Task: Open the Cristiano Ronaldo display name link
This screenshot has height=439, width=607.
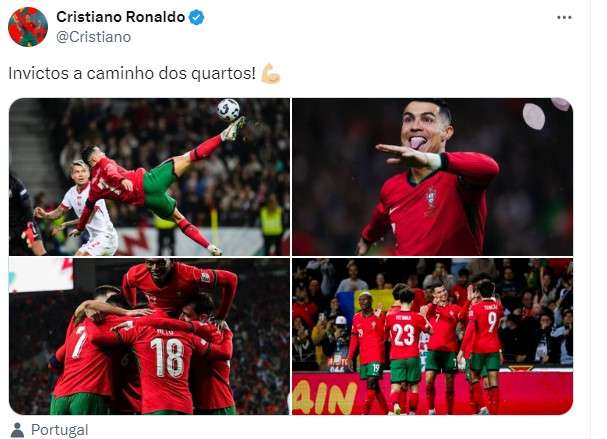Action: (x=120, y=17)
